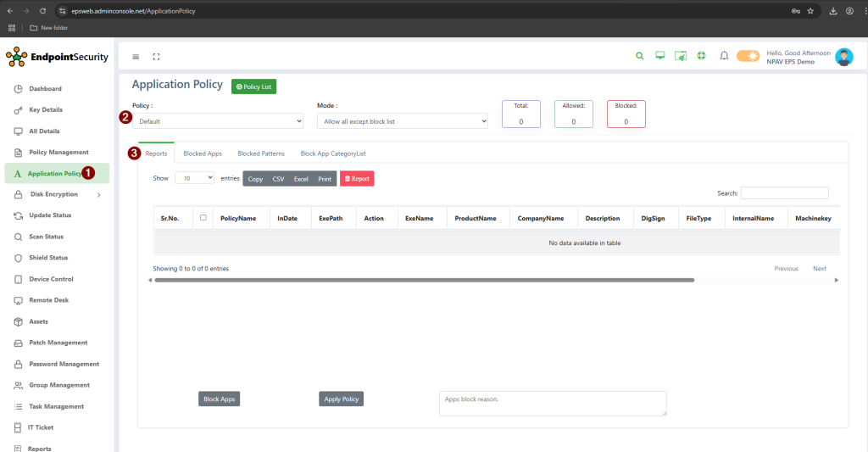Switch to the Blocked Apps tab

(203, 153)
